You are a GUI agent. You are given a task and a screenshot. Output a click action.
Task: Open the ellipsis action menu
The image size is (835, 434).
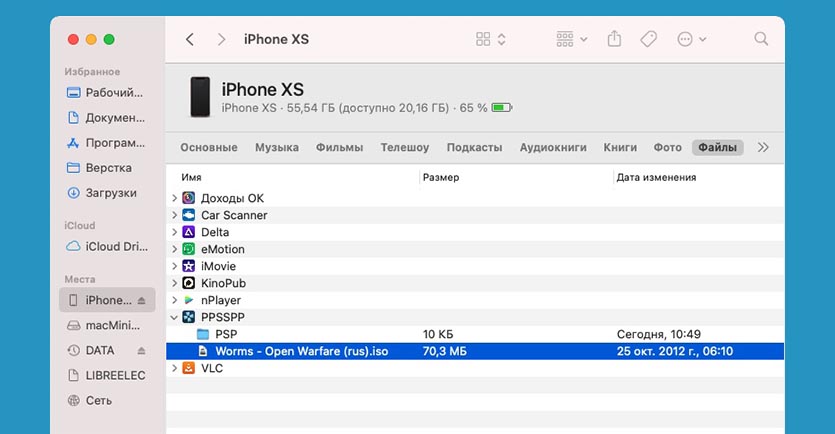[x=691, y=39]
